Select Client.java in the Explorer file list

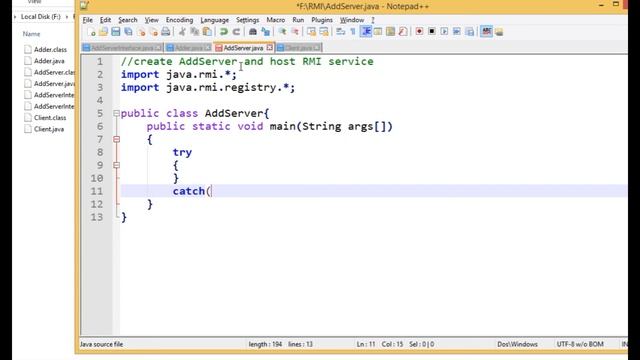[49, 129]
